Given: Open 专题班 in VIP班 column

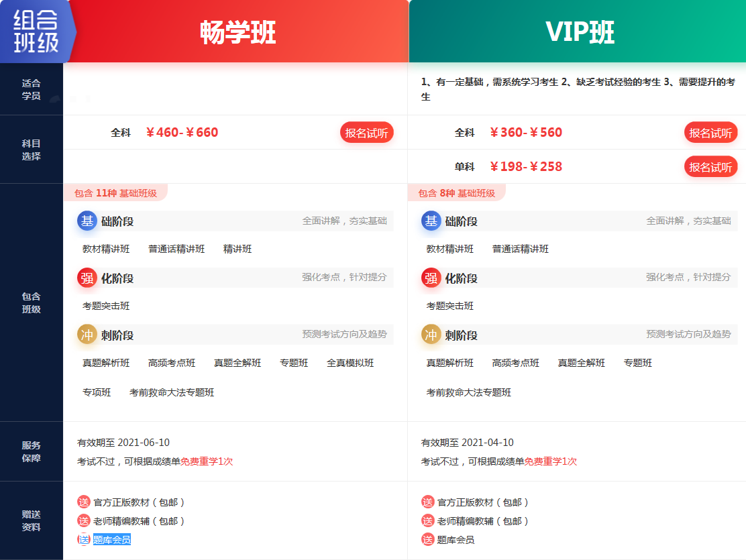Looking at the screenshot, I should pyautogui.click(x=638, y=363).
